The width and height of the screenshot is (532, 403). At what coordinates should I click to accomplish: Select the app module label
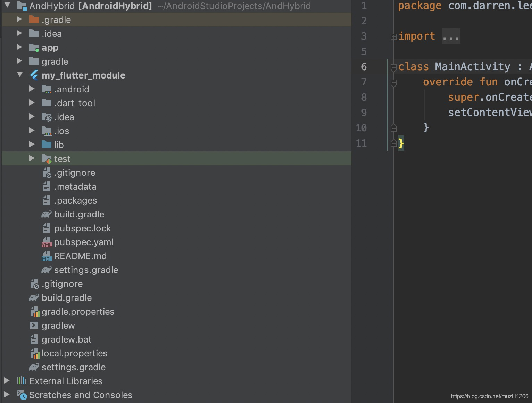tap(50, 48)
